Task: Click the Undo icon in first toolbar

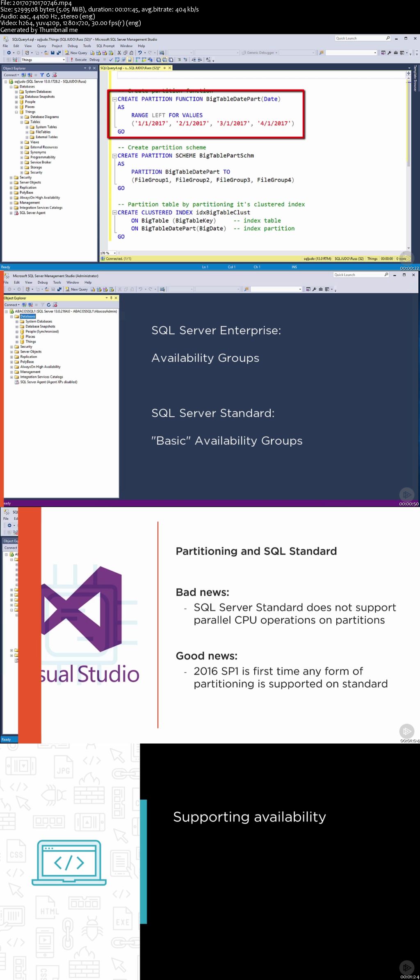Action: [x=140, y=53]
